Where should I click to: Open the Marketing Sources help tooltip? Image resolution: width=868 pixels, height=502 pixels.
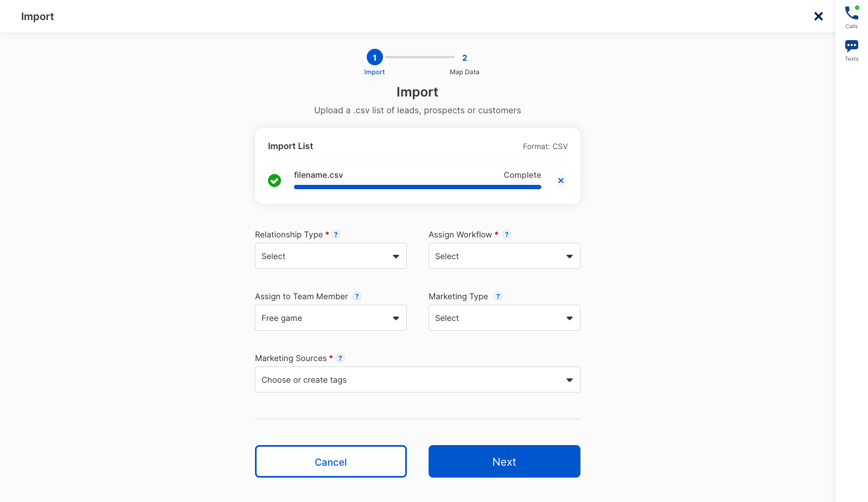340,358
